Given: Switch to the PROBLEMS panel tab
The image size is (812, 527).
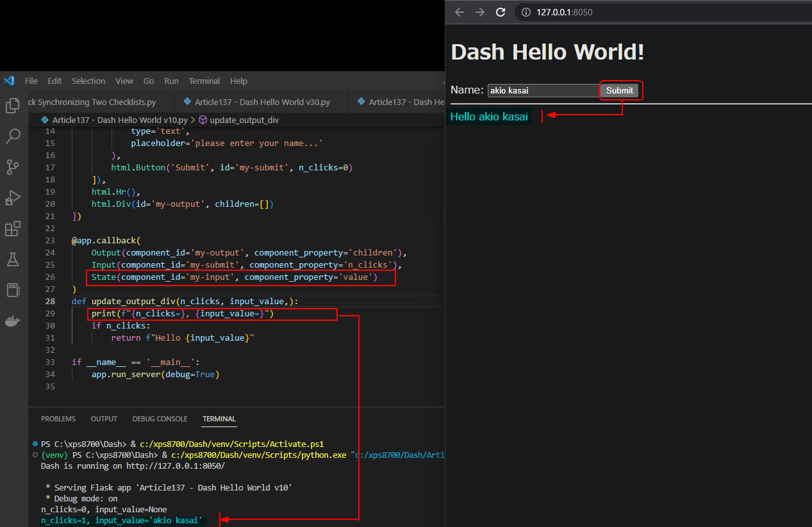Looking at the screenshot, I should [x=58, y=419].
